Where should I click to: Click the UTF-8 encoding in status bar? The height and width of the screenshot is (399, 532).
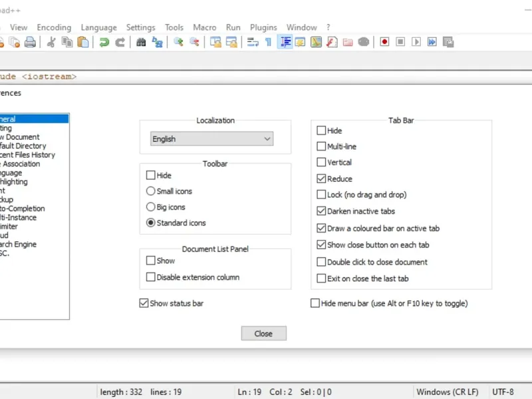(x=503, y=392)
